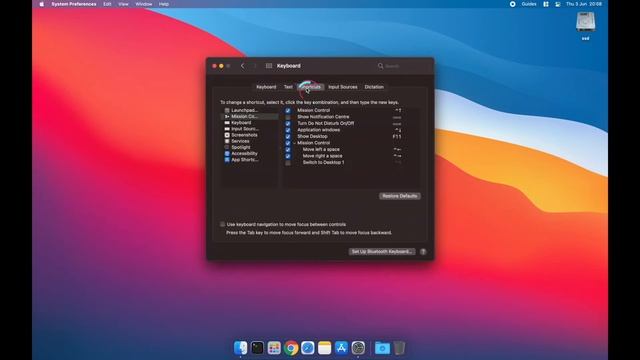640x360 pixels.
Task: Toggle Move left a space checkbox
Action: pyautogui.click(x=288, y=150)
